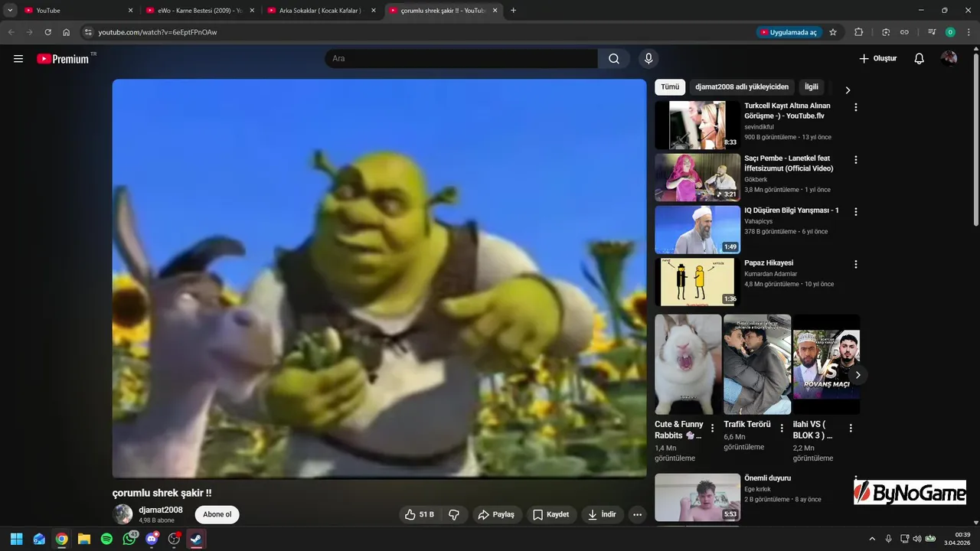
Task: Open the notifications bell
Action: (920, 59)
